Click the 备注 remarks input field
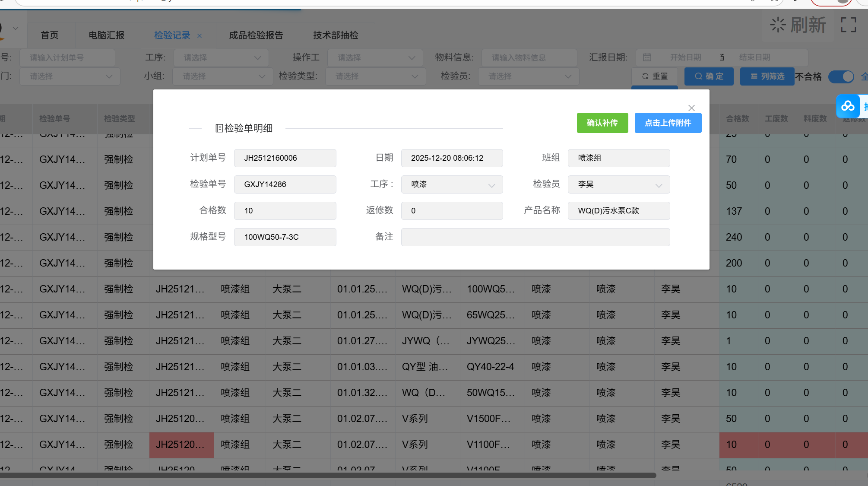The image size is (868, 486). (535, 237)
